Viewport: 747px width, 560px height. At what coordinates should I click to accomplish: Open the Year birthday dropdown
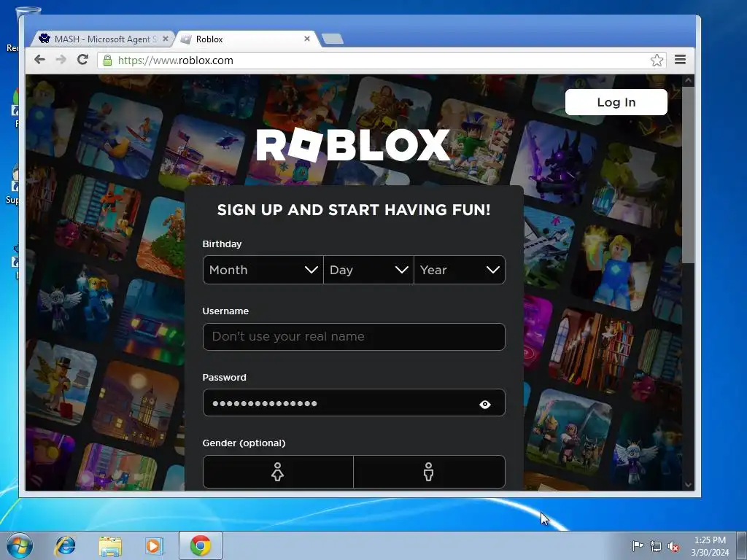(x=460, y=270)
